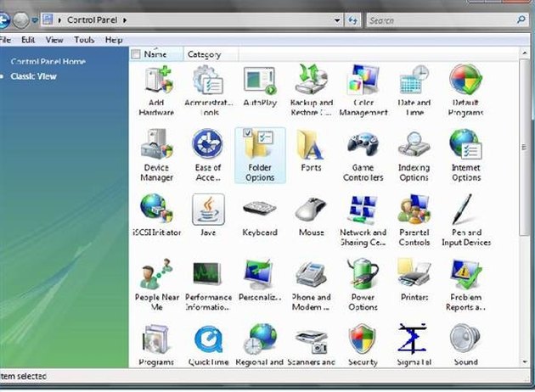Open Personalization settings

click(260, 280)
